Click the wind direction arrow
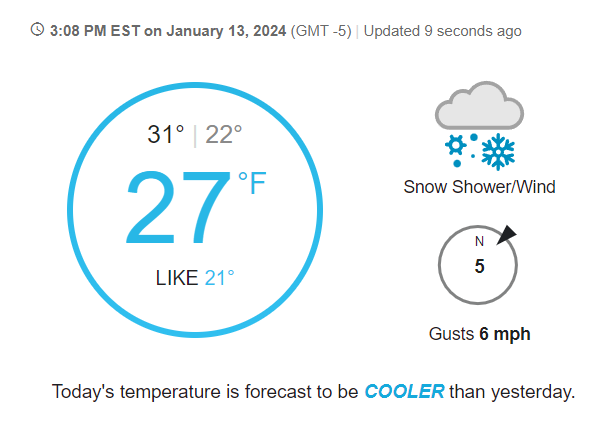 [x=507, y=234]
